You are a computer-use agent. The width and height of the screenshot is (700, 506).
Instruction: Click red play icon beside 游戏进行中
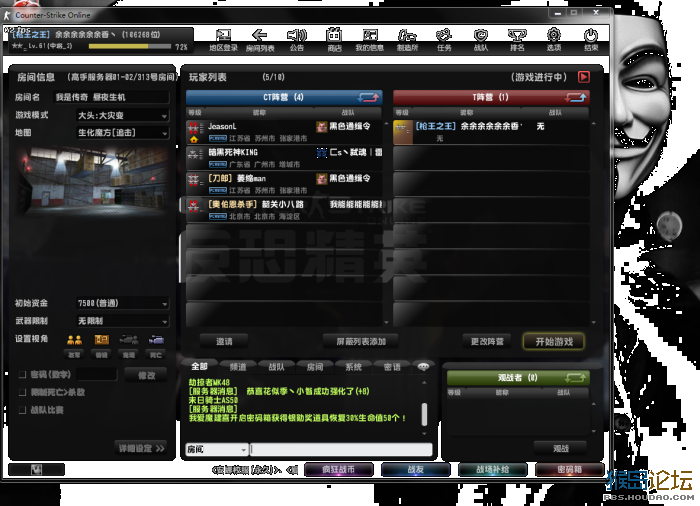click(583, 77)
